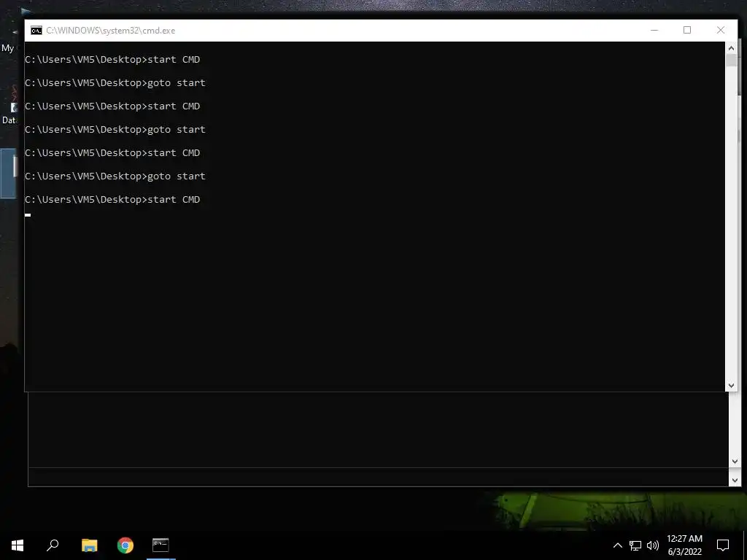The height and width of the screenshot is (560, 747).
Task: Click the first "start CMD" command line
Action: (112, 60)
